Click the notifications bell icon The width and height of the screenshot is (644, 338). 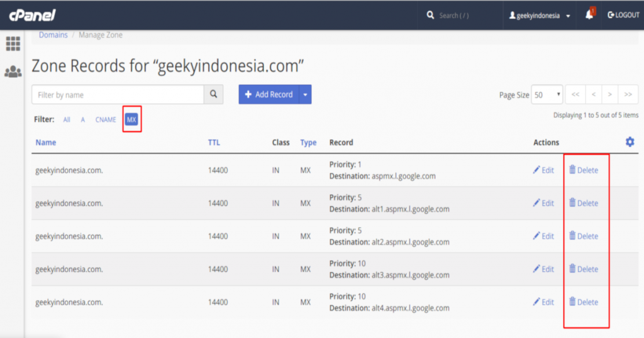tap(589, 15)
